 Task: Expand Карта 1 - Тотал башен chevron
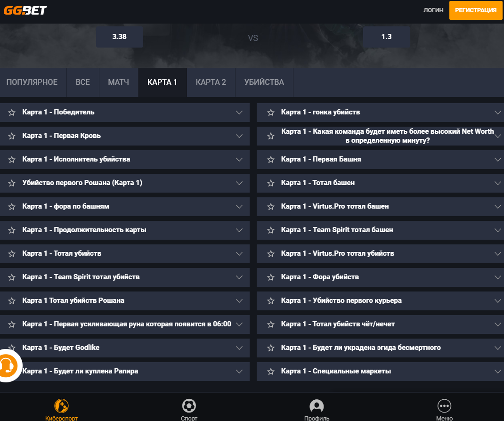coord(497,183)
